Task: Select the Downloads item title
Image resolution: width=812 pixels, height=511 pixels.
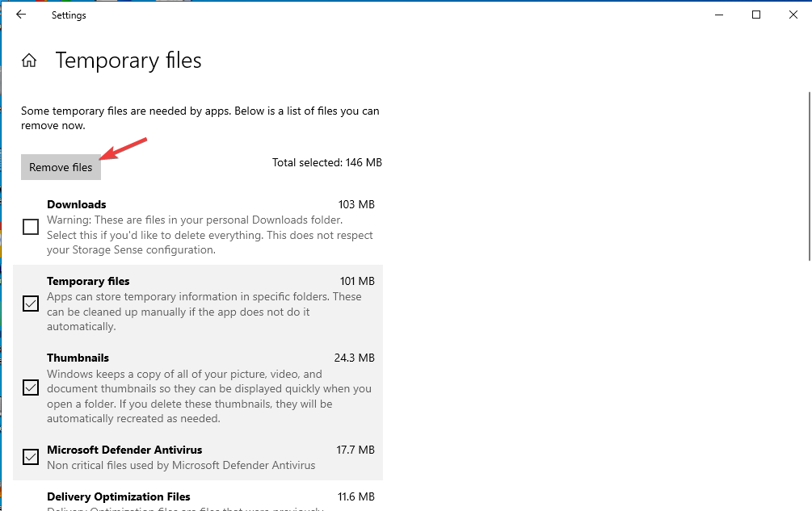Action: (x=77, y=204)
